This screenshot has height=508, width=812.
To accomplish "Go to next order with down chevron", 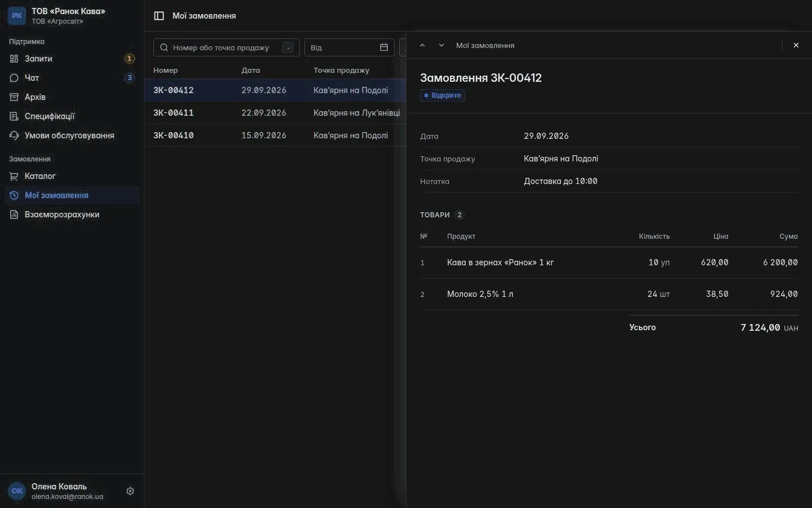I will click(442, 45).
